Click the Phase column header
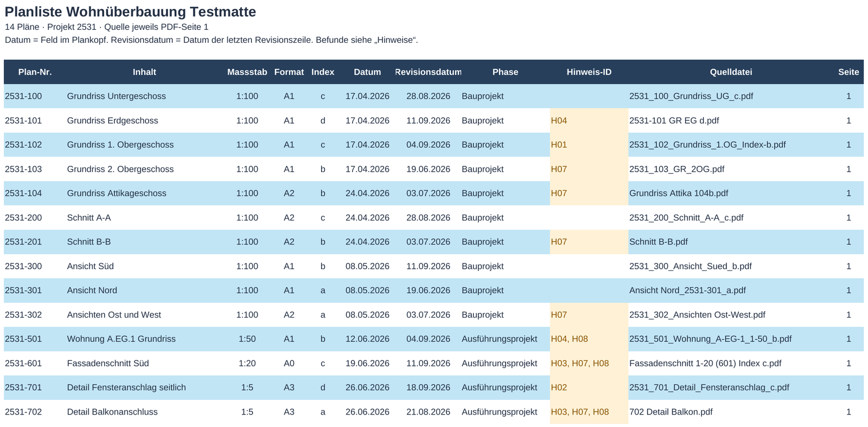Viewport: 868px width, 427px height. coord(505,72)
